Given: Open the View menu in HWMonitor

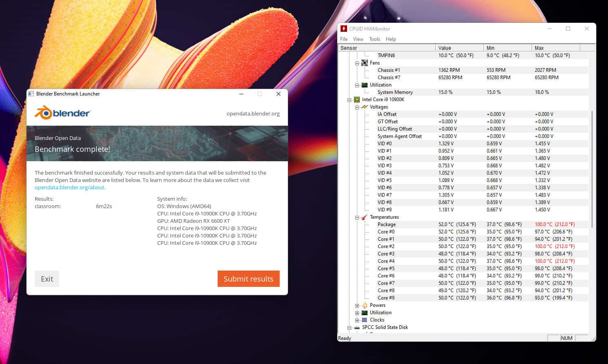Looking at the screenshot, I should click(x=358, y=39).
